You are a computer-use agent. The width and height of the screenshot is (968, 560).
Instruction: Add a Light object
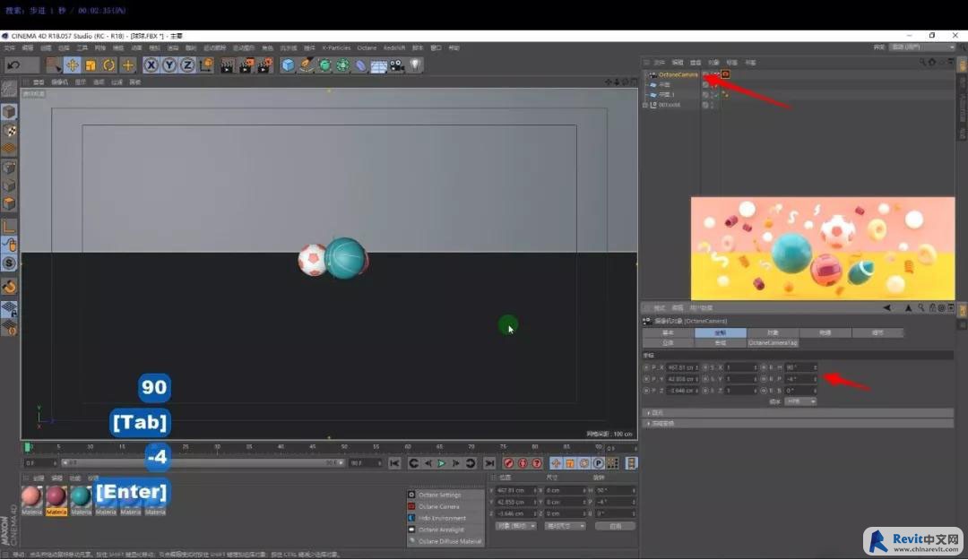(416, 65)
